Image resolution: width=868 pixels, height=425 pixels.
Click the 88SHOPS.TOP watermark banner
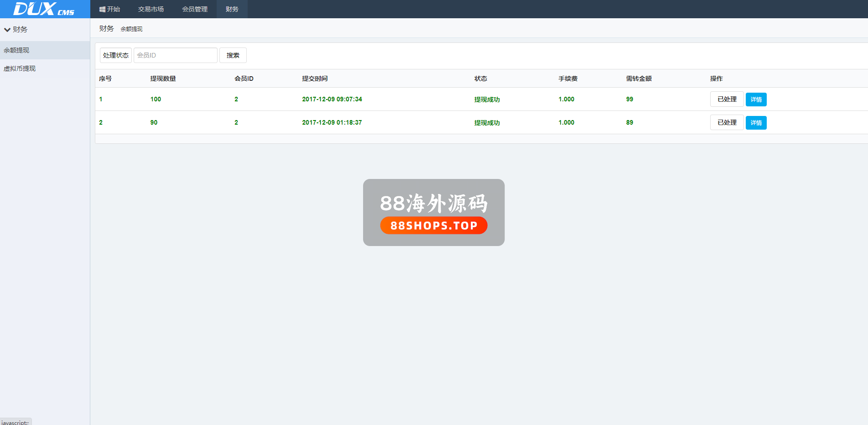tap(433, 226)
